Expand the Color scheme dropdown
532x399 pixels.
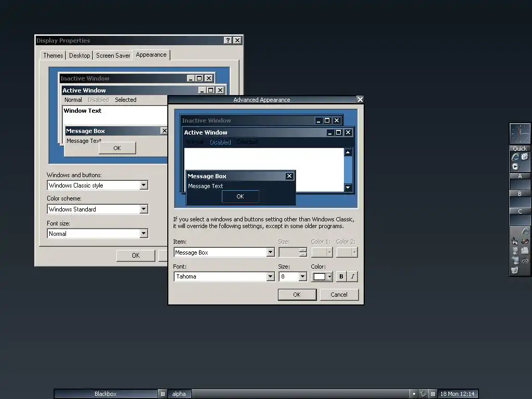[143, 209]
